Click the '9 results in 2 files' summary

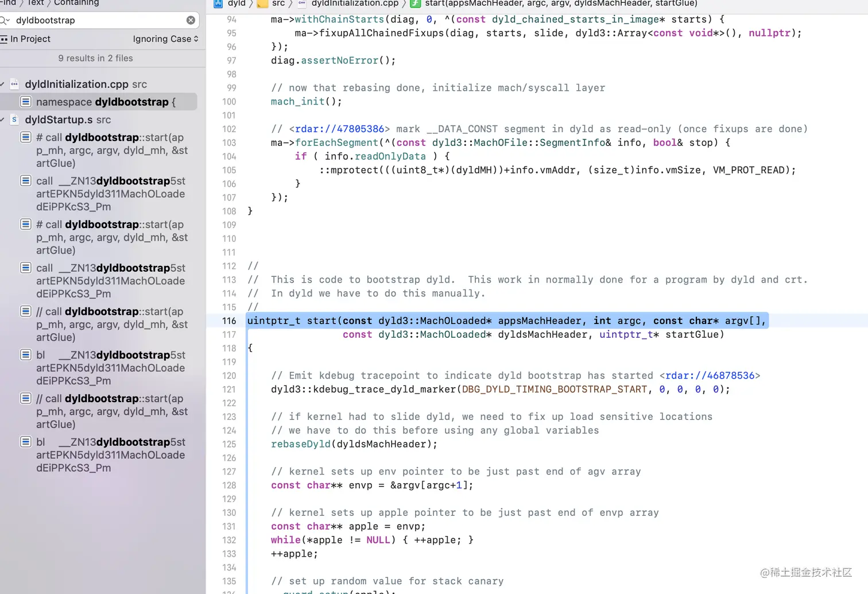[x=95, y=58]
